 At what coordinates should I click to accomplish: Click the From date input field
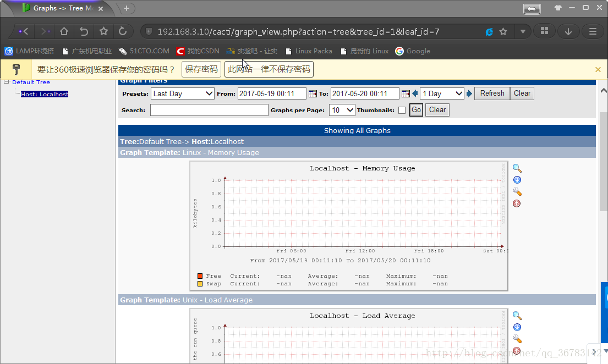(x=272, y=93)
